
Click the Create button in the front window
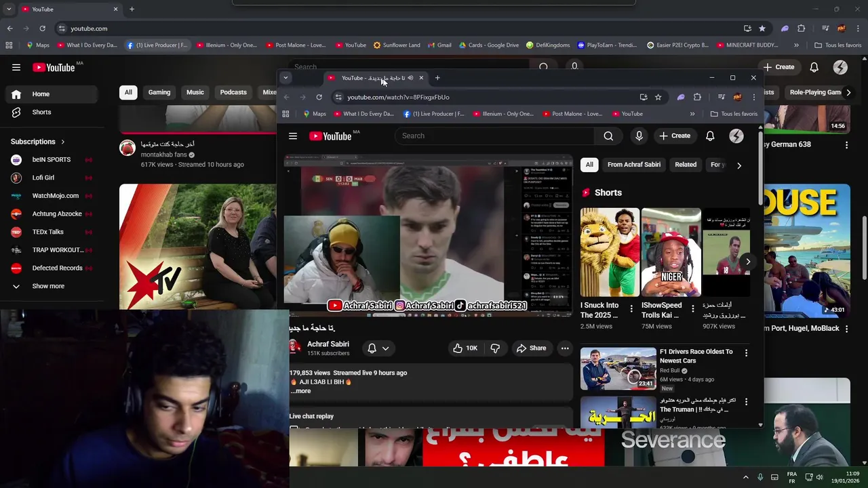coord(674,136)
